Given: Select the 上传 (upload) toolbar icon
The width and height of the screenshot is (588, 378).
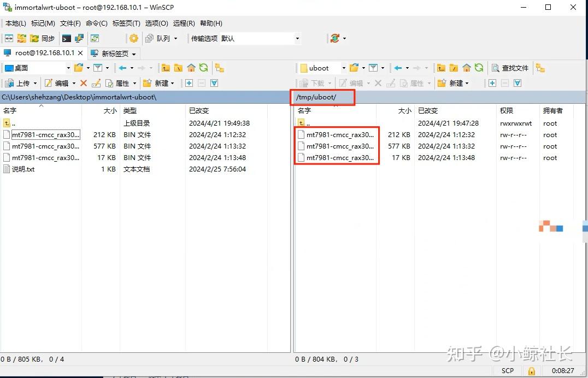Looking at the screenshot, I should [x=11, y=83].
